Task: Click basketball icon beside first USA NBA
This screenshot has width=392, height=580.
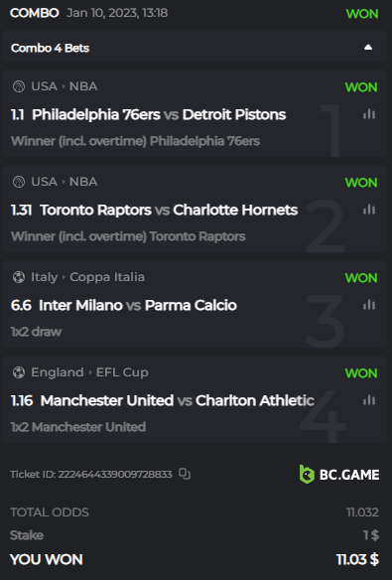Action: [19, 86]
